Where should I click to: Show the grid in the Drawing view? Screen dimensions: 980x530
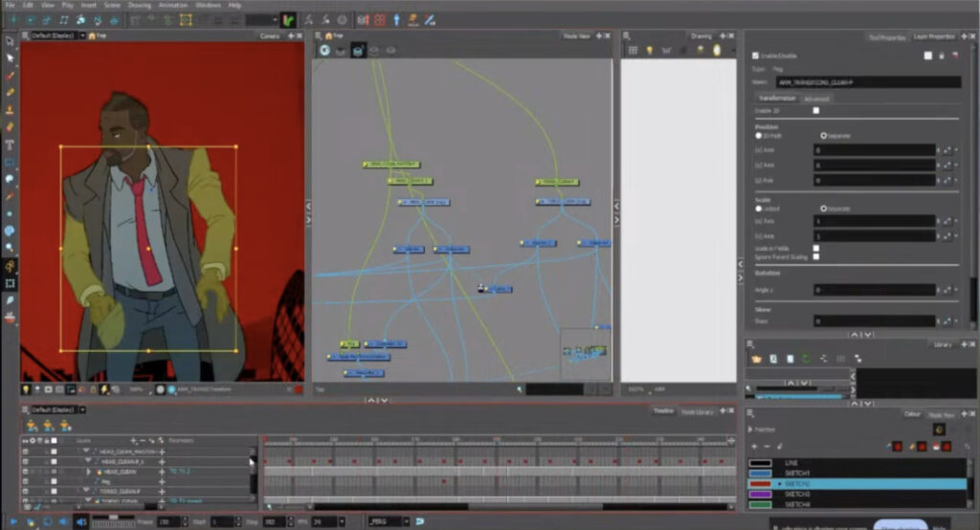click(633, 51)
